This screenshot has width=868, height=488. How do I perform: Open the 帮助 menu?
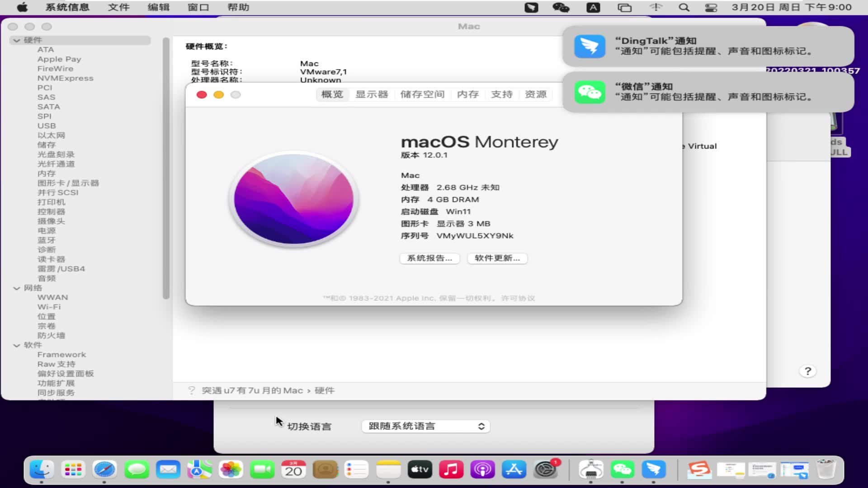[x=238, y=7]
